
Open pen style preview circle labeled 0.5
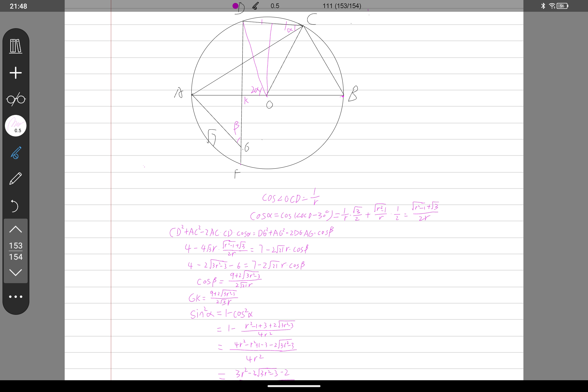(16, 125)
